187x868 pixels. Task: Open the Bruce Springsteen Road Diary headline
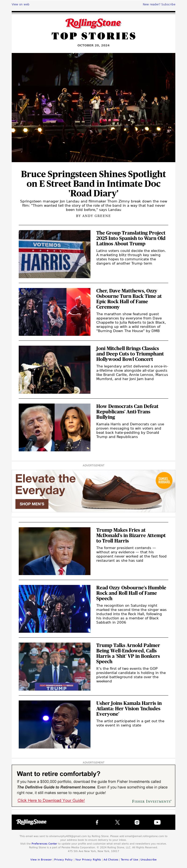pyautogui.click(x=93, y=183)
